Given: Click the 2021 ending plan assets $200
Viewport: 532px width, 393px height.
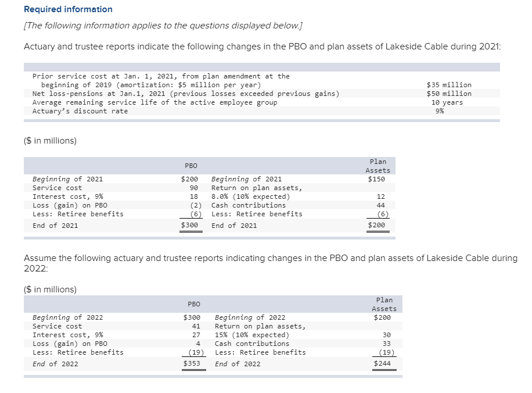Looking at the screenshot, I should [376, 225].
